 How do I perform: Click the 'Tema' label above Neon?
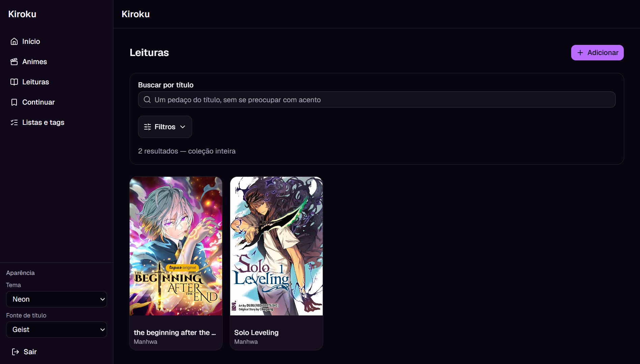[x=14, y=285]
